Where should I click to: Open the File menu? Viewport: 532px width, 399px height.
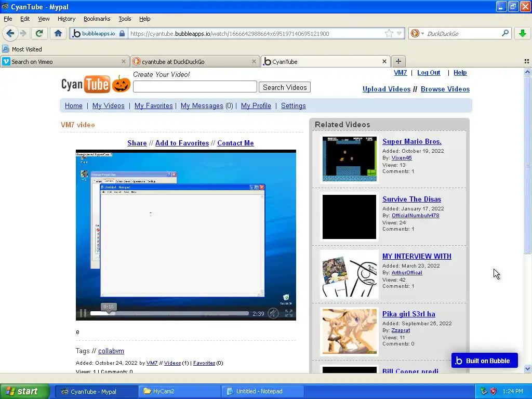[x=8, y=19]
